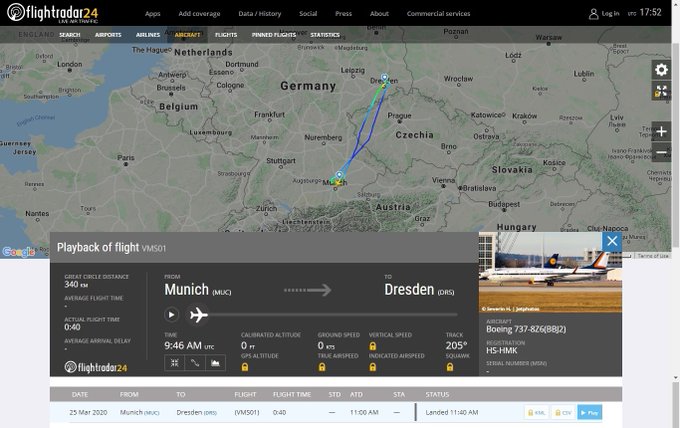
Task: Click the Landed 11:40 AM status cell
Action: (x=452, y=412)
